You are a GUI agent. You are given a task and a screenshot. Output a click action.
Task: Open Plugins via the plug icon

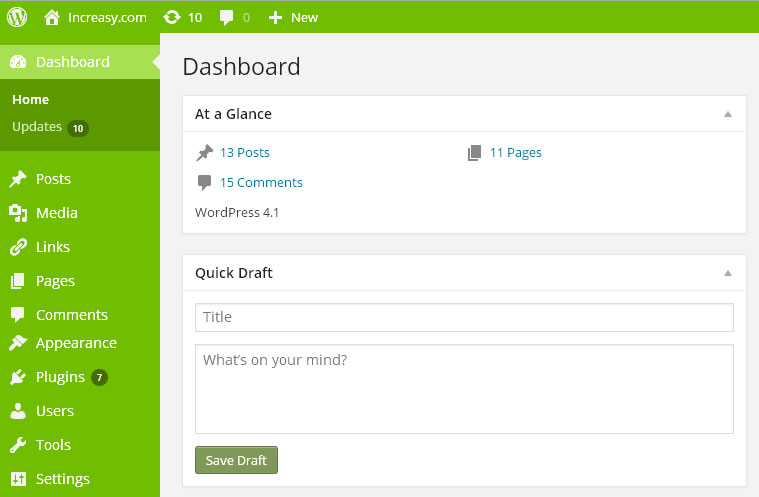point(18,377)
